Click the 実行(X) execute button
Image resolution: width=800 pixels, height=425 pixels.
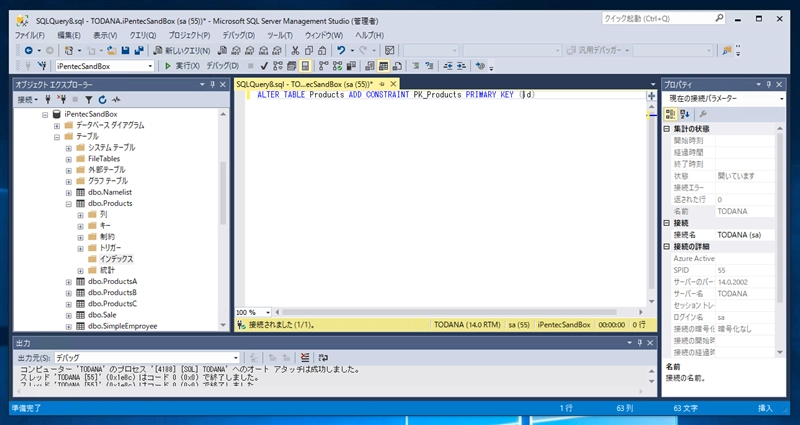click(182, 66)
